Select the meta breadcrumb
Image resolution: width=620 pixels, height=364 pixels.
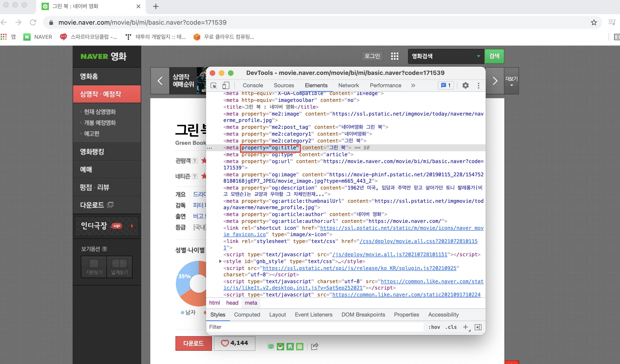tap(251, 303)
